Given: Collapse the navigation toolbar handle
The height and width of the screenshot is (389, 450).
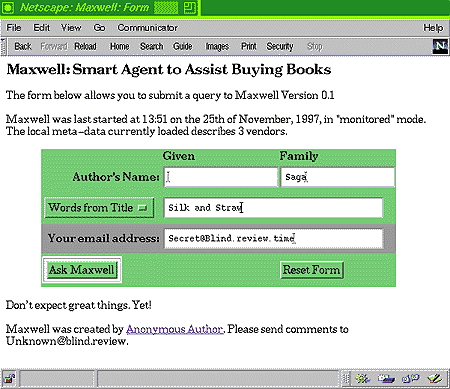Looking at the screenshot, I should coord(3,47).
